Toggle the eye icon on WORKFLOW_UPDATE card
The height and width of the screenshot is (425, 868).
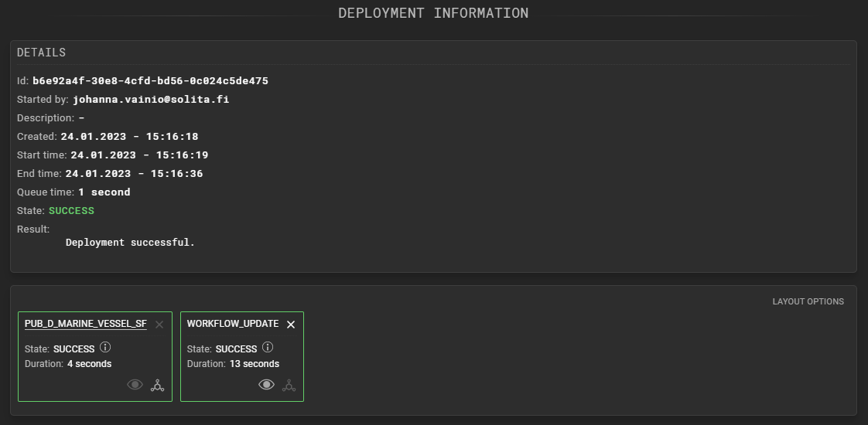[x=267, y=385]
